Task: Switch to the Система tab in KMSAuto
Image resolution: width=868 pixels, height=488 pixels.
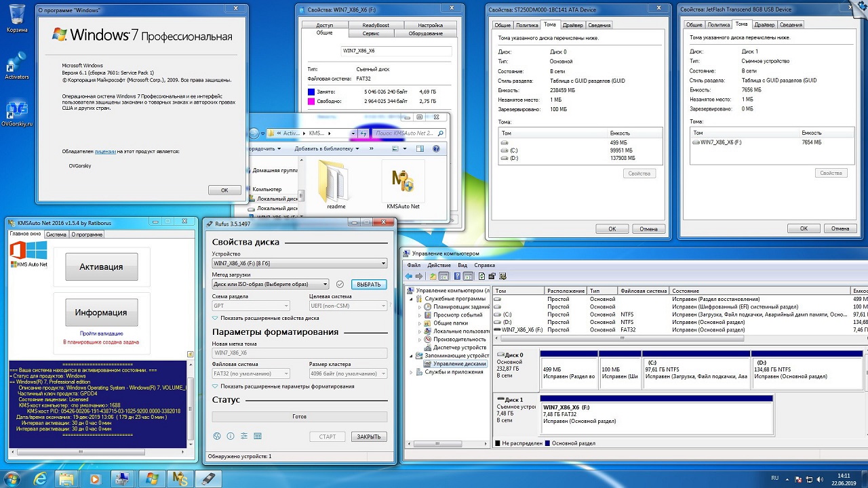Action: pyautogui.click(x=56, y=235)
